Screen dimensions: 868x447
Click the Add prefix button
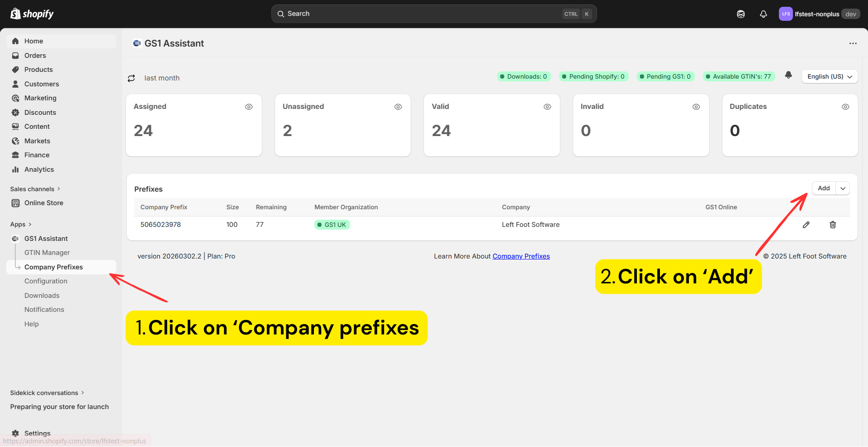824,188
